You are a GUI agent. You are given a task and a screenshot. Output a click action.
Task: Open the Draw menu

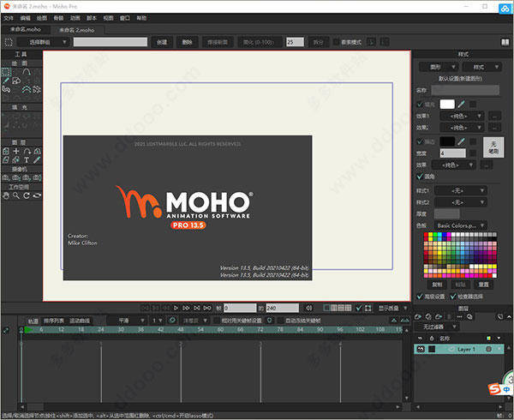tap(42, 18)
